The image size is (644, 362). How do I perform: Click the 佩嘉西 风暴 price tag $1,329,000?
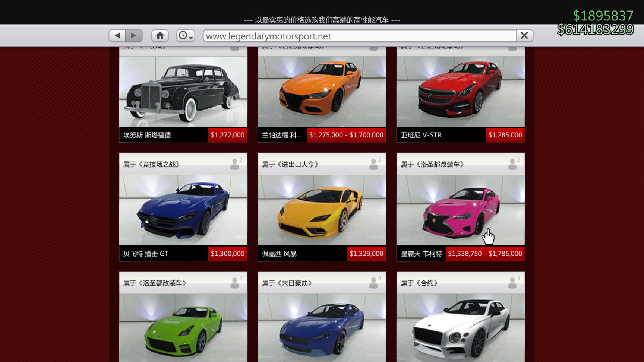[x=366, y=254]
